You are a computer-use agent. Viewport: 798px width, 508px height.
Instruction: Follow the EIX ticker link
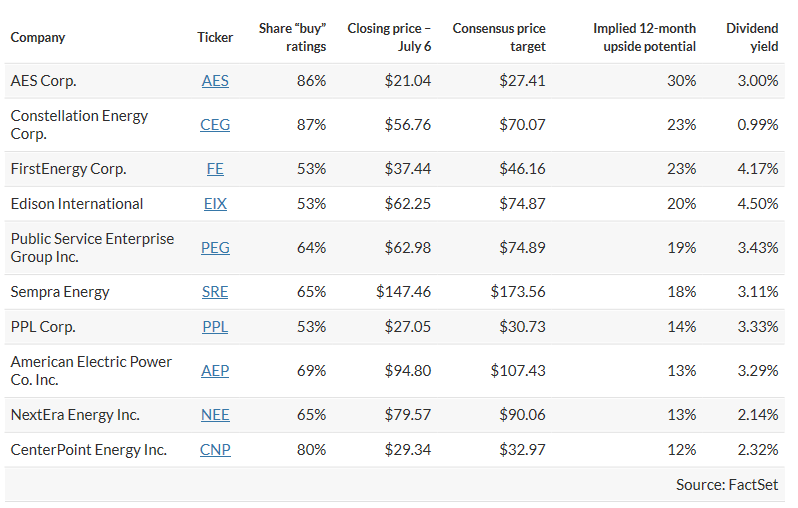pyautogui.click(x=215, y=204)
